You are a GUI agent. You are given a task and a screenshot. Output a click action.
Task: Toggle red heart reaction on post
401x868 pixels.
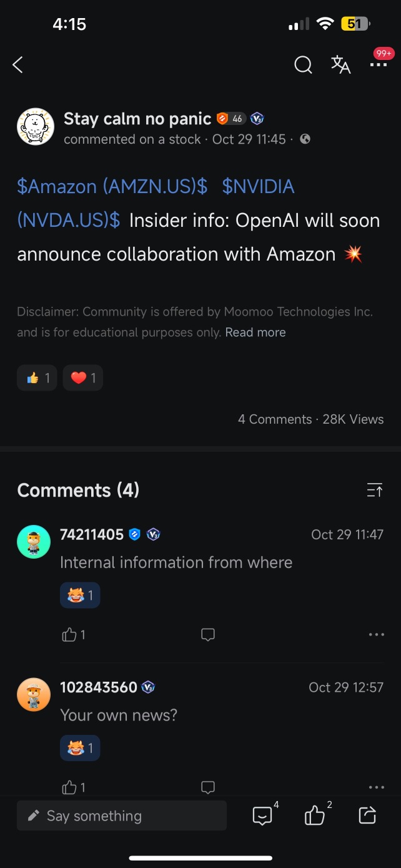83,377
